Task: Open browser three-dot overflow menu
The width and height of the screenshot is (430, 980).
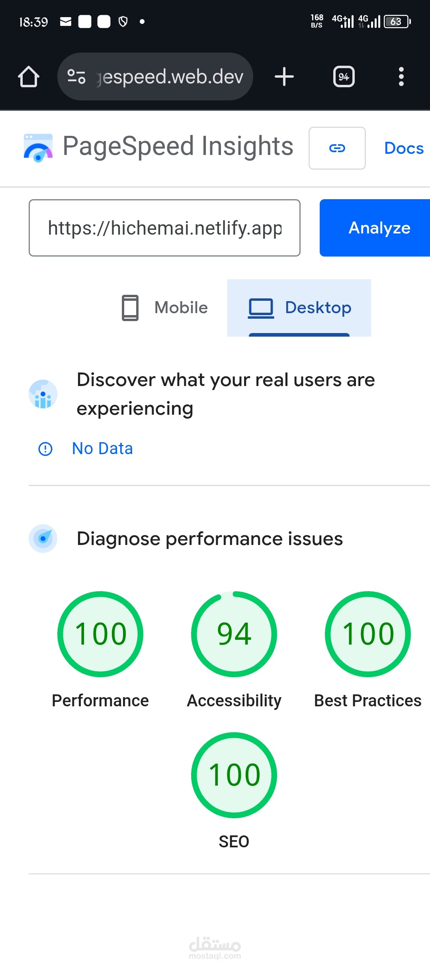Action: (x=401, y=76)
